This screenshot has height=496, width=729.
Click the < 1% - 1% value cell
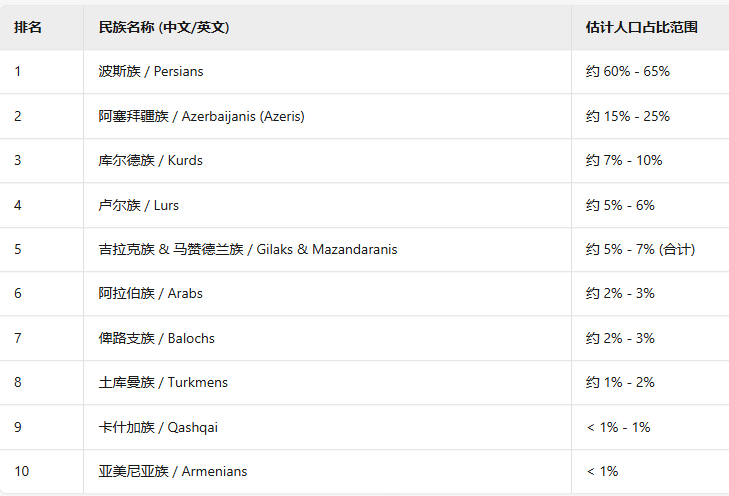(618, 427)
